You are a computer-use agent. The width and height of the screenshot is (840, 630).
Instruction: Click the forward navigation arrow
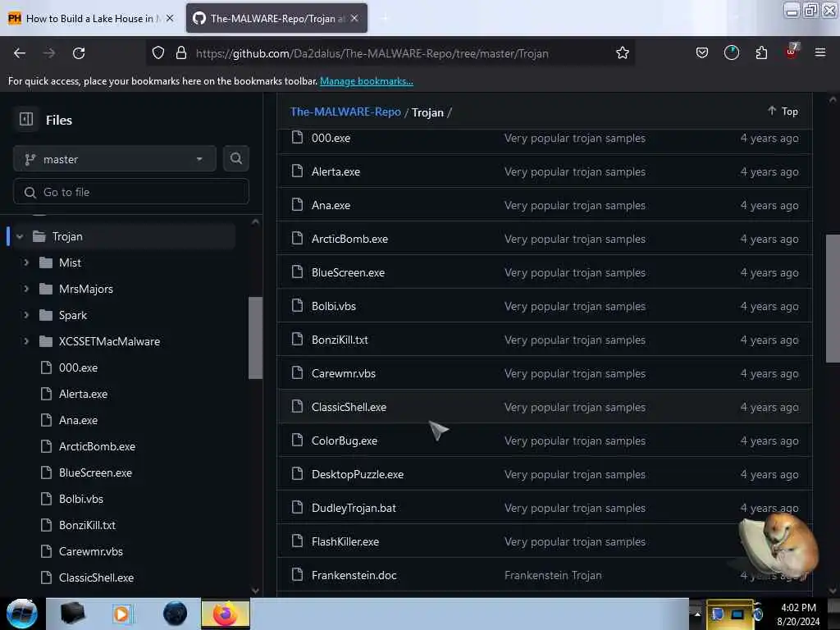point(48,53)
